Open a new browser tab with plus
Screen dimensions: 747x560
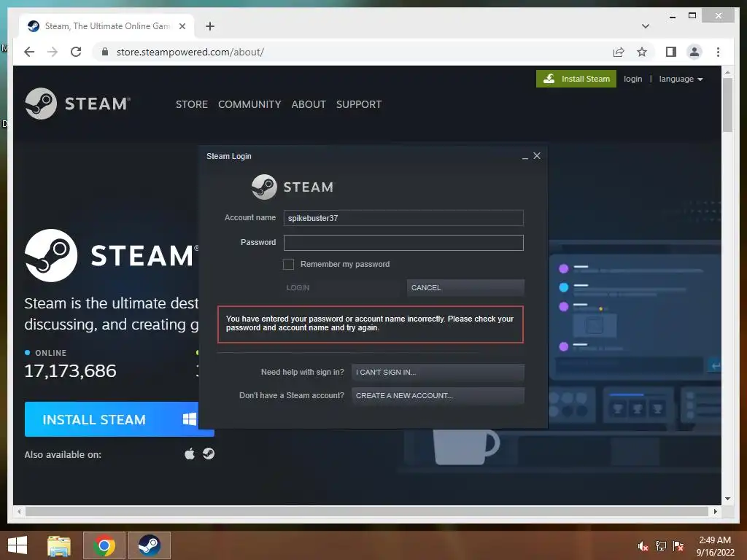210,26
